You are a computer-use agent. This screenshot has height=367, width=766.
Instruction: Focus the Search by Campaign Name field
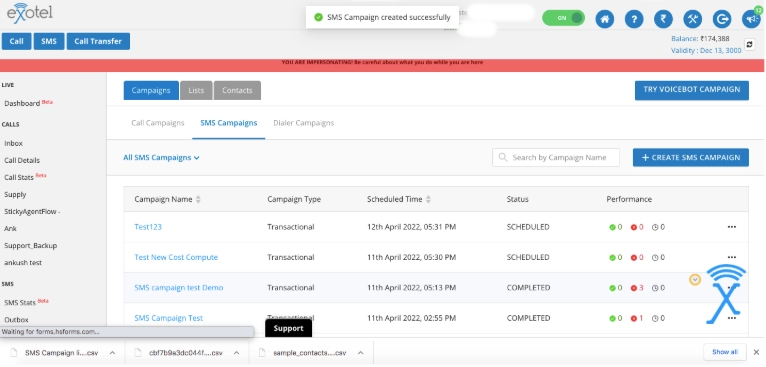click(x=556, y=157)
